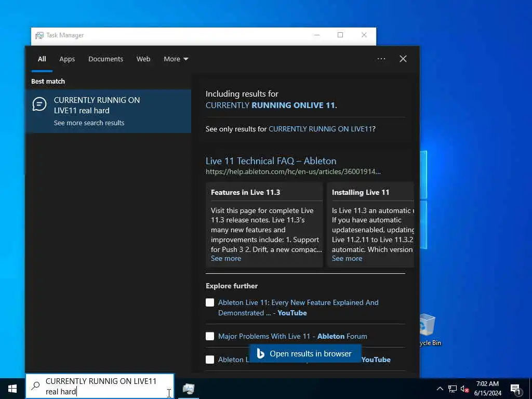Click See more under Features in Live 11.3

click(226, 259)
